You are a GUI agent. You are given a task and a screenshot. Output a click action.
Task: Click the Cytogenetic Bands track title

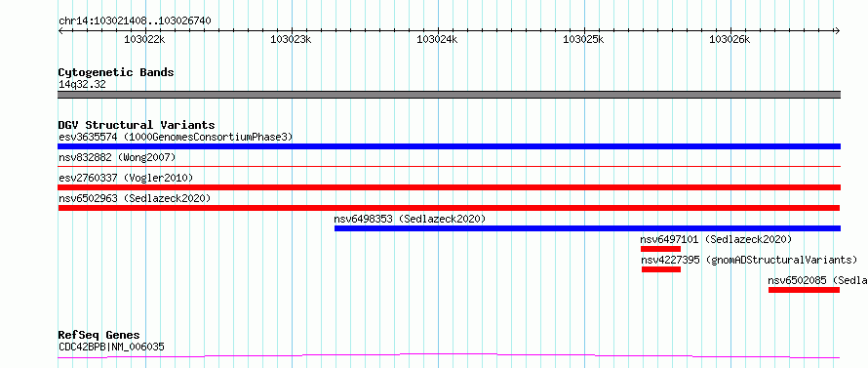pyautogui.click(x=116, y=72)
